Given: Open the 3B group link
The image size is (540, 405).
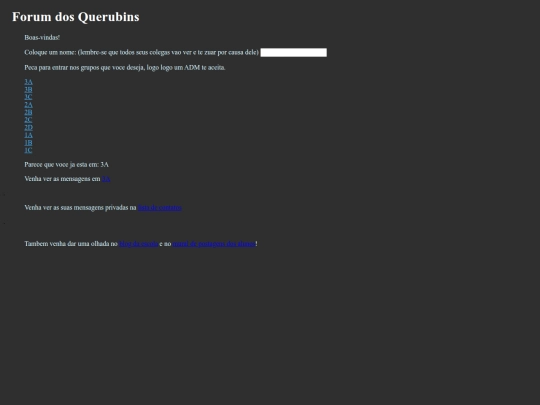Looking at the screenshot, I should click(x=28, y=89).
